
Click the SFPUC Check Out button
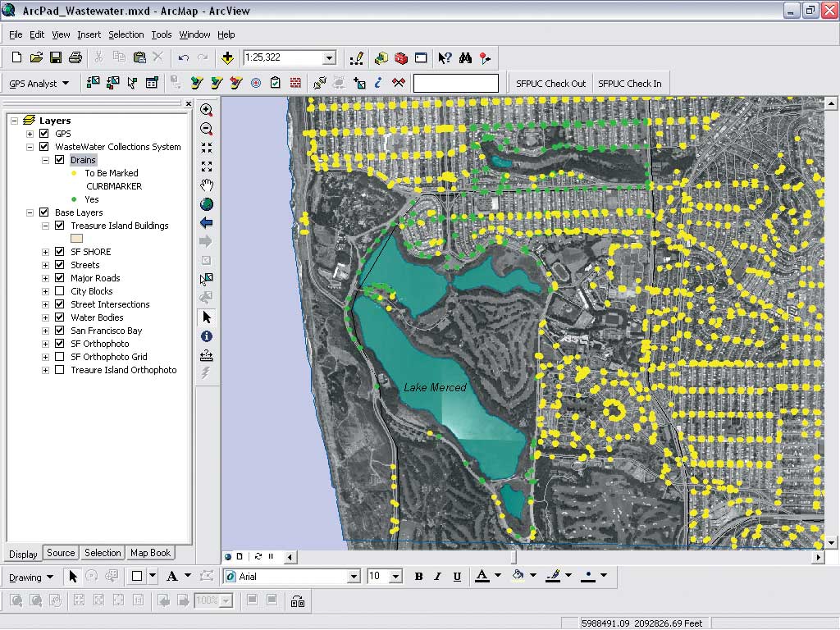point(550,83)
